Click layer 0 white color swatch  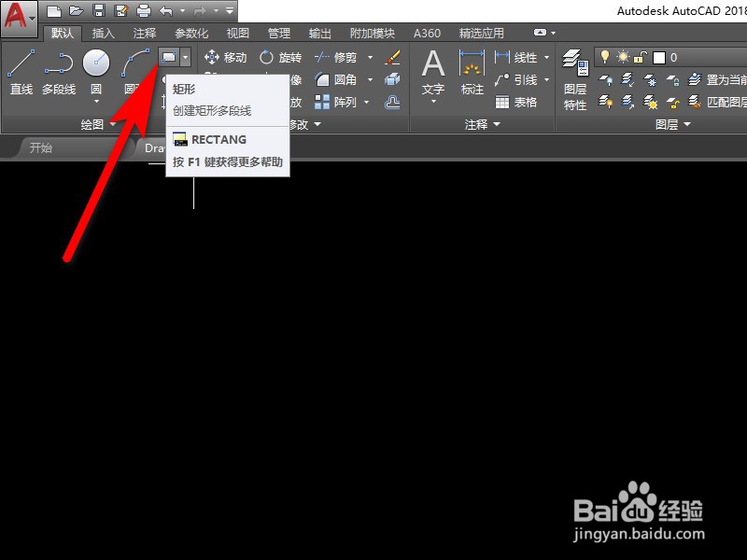pos(659,58)
